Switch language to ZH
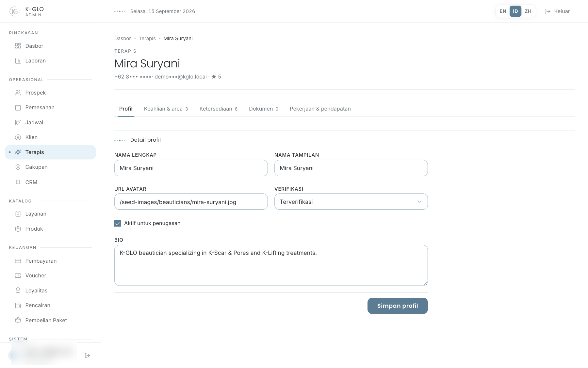588x368 pixels. (528, 11)
